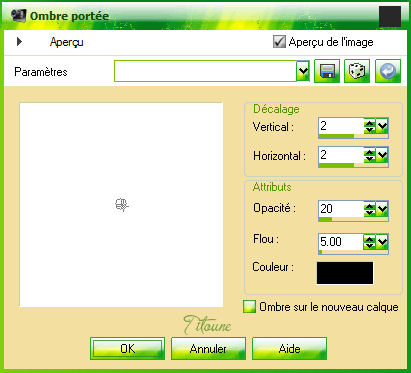Image resolution: width=411 pixels, height=373 pixels.
Task: Open help with the Aide button
Action: (289, 349)
